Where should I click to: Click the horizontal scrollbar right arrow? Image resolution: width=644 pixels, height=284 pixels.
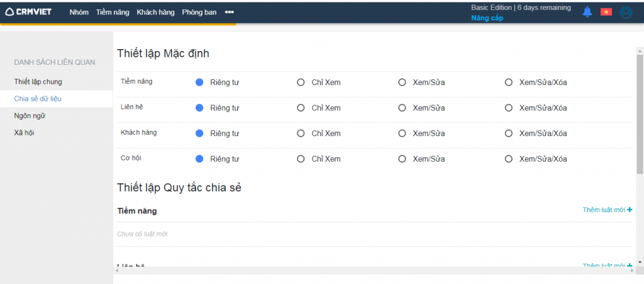[x=631, y=270]
